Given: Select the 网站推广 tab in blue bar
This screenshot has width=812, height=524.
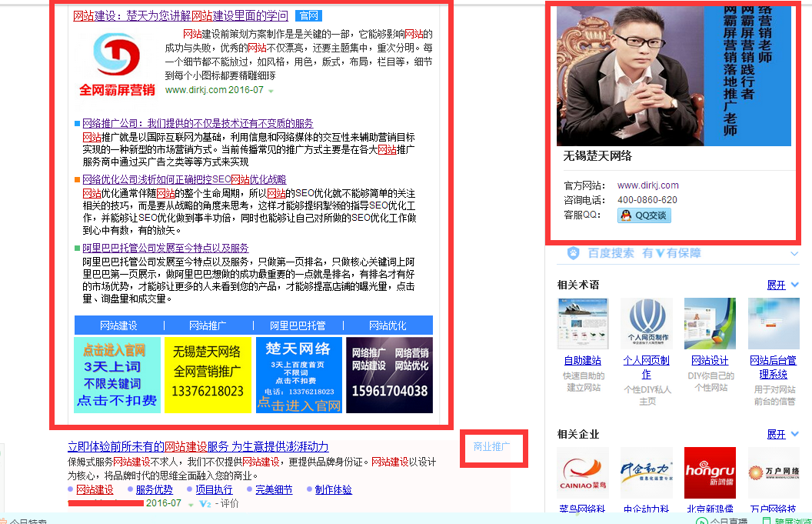Looking at the screenshot, I should pyautogui.click(x=208, y=325).
